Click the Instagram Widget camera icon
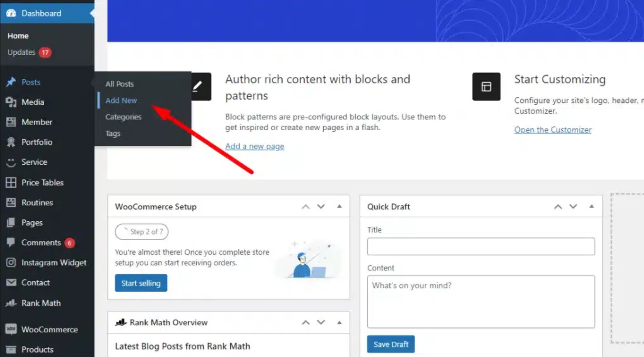The image size is (644, 357). coord(11,263)
